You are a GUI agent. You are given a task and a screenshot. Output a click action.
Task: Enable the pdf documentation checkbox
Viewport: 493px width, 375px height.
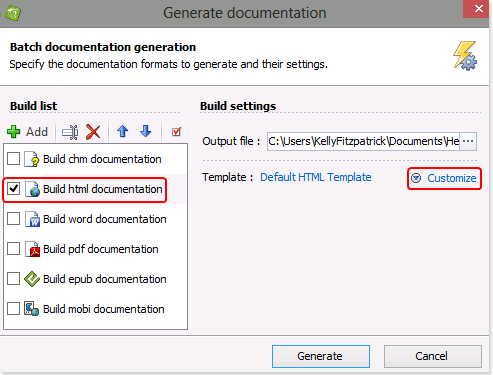(14, 249)
